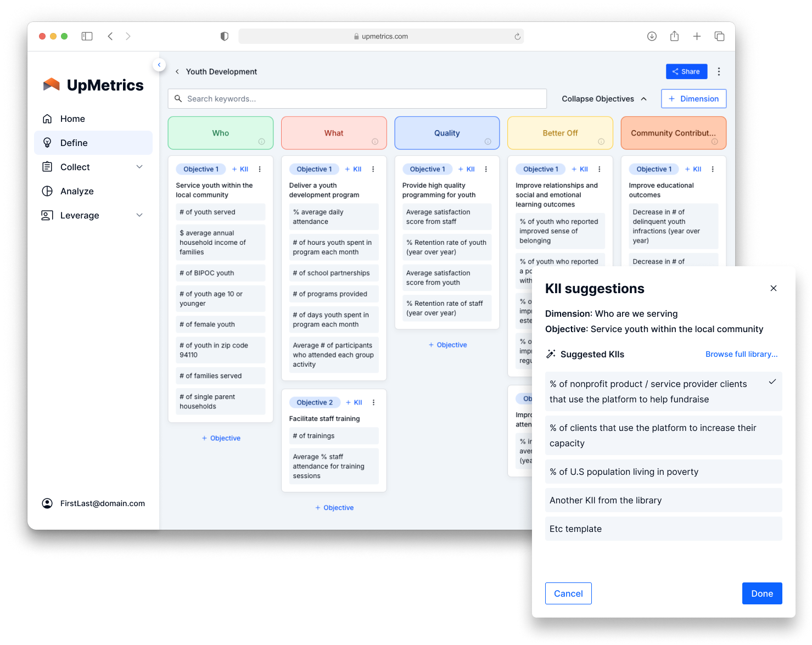Open the three-dot menu beside Share
Screen dimensions: 812x645
click(x=719, y=71)
